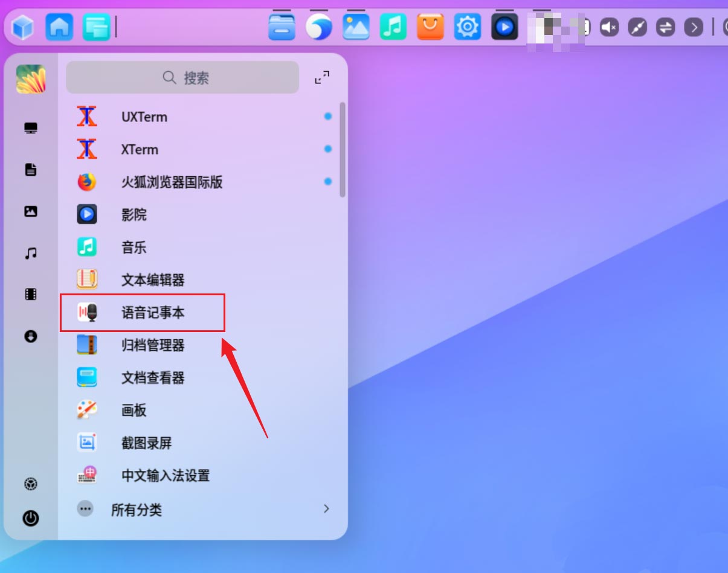The height and width of the screenshot is (573, 728).
Task: Expand the tray with right-arrow icon
Action: tap(694, 27)
